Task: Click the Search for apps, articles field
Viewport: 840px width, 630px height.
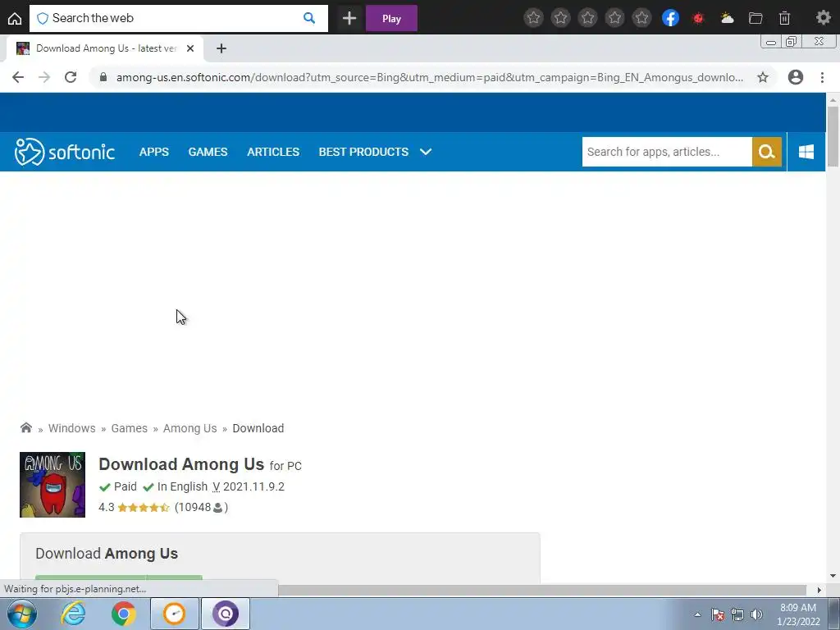Action: click(667, 152)
